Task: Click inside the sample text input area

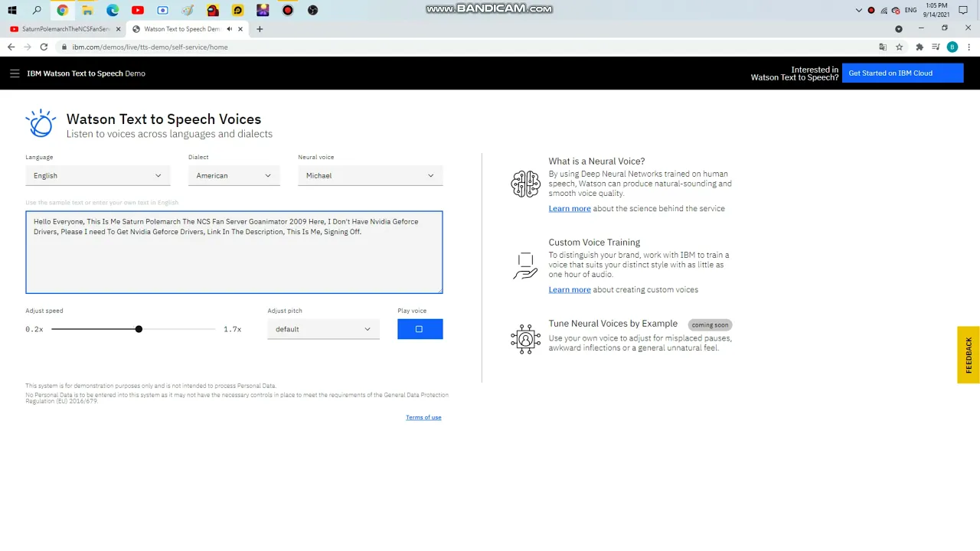Action: [x=234, y=252]
